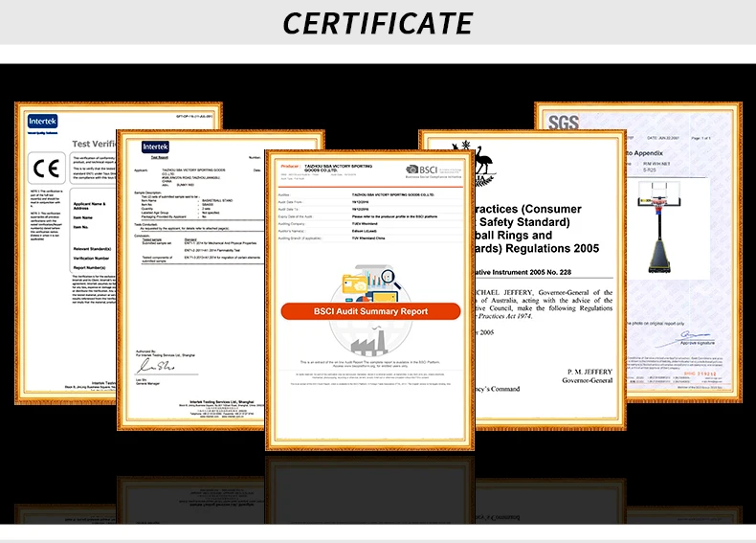Click the factory illustration on the BSCI report
This screenshot has width=756, height=543.
tap(369, 341)
